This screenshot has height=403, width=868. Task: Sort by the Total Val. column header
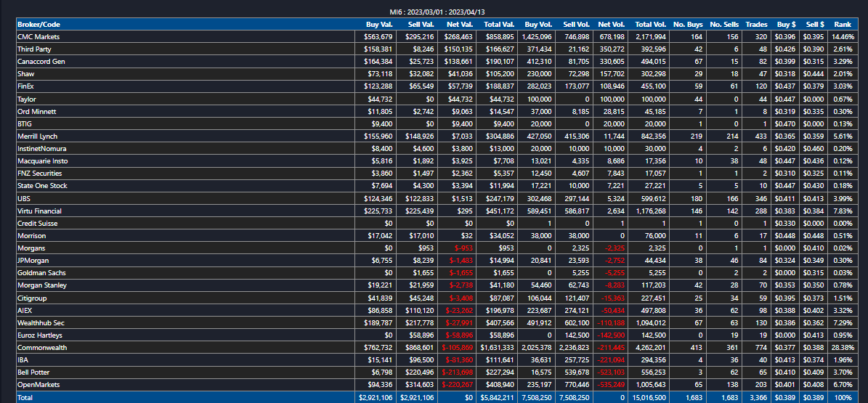tap(499, 25)
